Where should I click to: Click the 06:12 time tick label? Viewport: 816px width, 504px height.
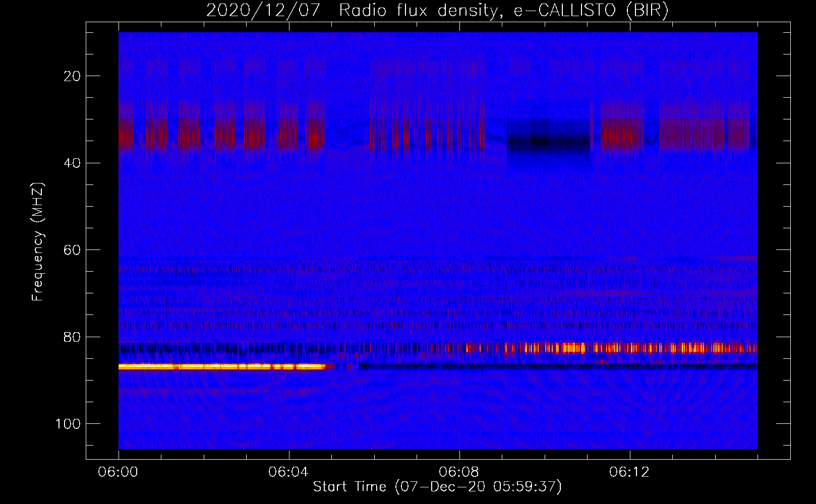click(x=629, y=472)
